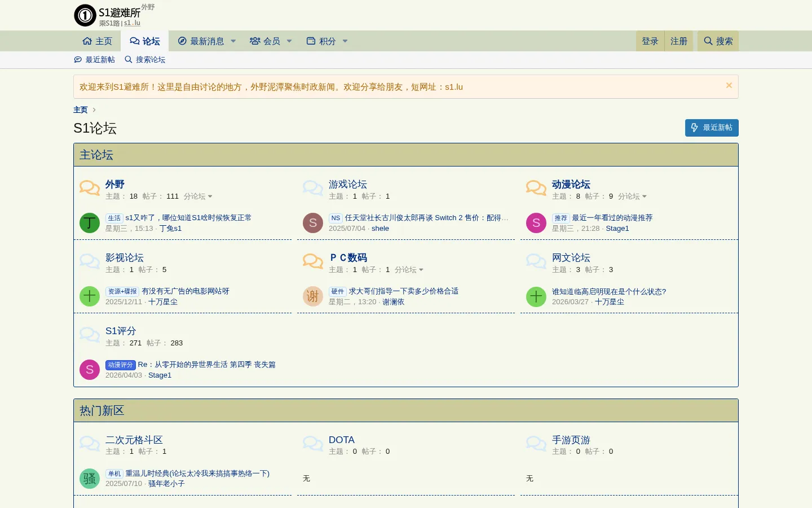Screen dimensions: 812x508
Task: Click the 热门新区 category header
Action: coord(101,410)
